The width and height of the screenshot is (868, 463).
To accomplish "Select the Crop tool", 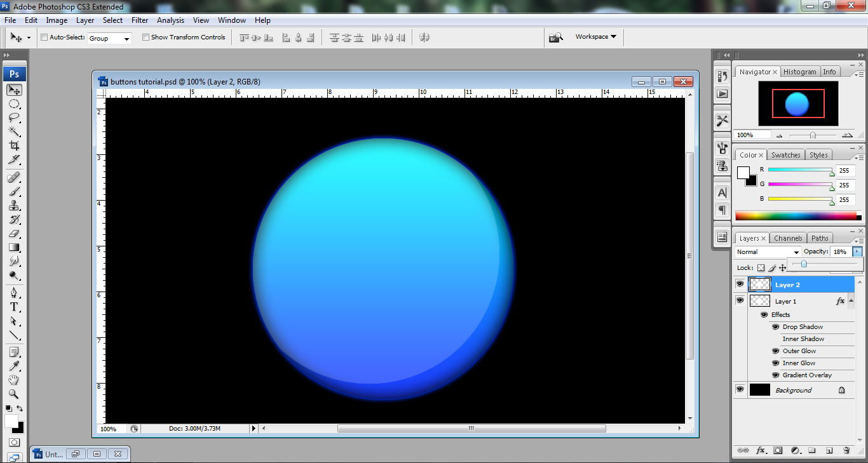I will tap(14, 145).
